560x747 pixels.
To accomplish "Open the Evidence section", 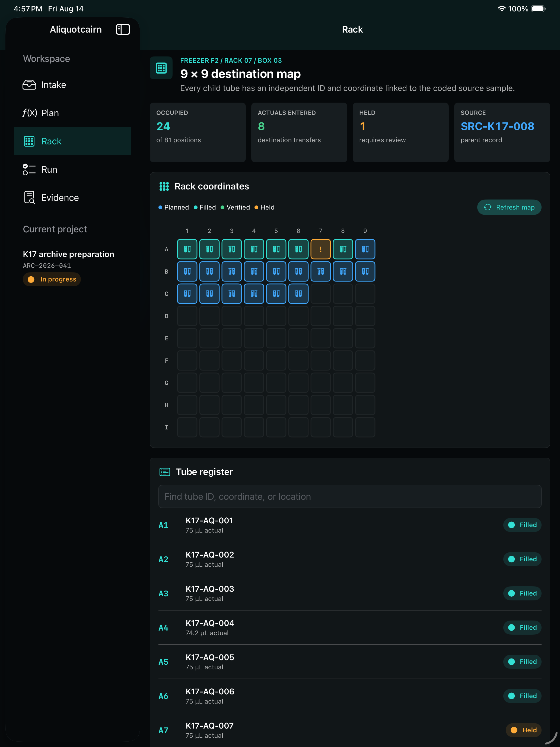I will point(72,198).
